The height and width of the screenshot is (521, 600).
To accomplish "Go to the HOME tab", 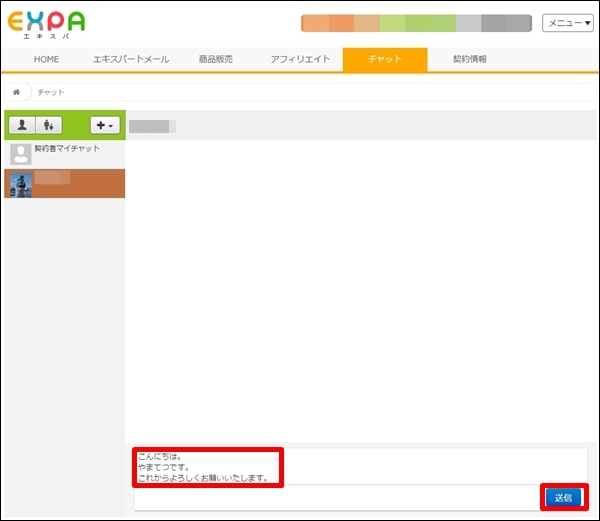I will coord(46,59).
